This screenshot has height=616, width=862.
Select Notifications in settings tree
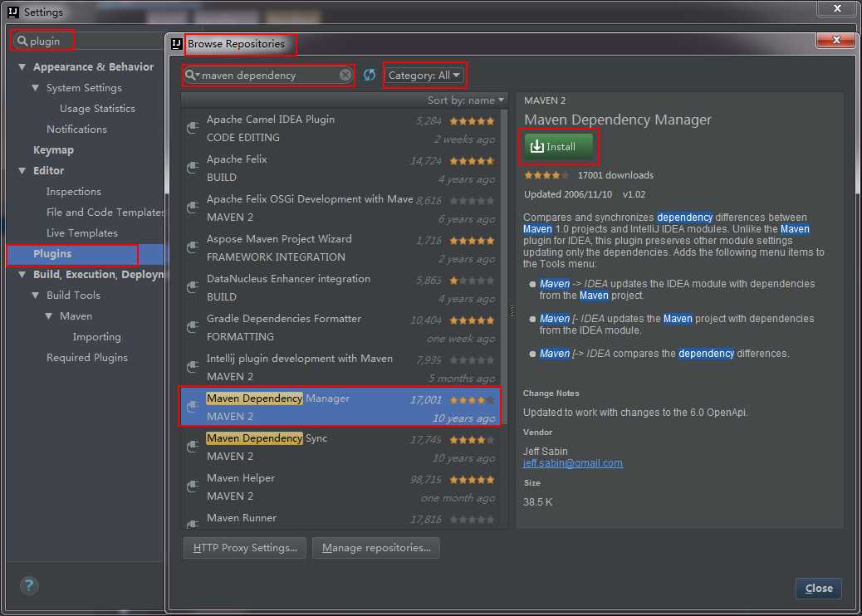pyautogui.click(x=76, y=130)
